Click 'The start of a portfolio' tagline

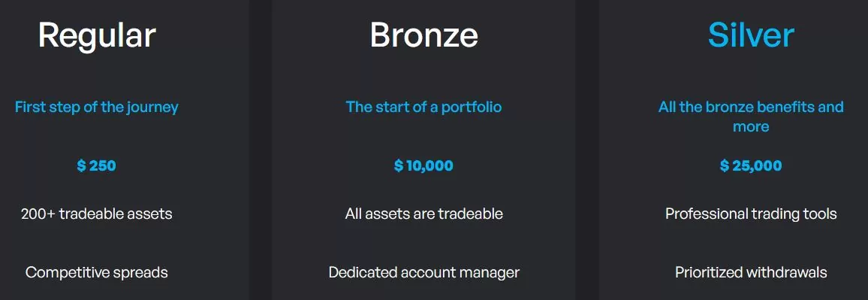424,107
